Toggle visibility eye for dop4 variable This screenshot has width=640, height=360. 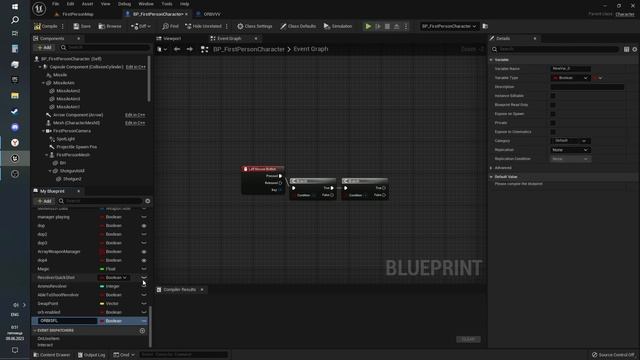click(x=144, y=260)
